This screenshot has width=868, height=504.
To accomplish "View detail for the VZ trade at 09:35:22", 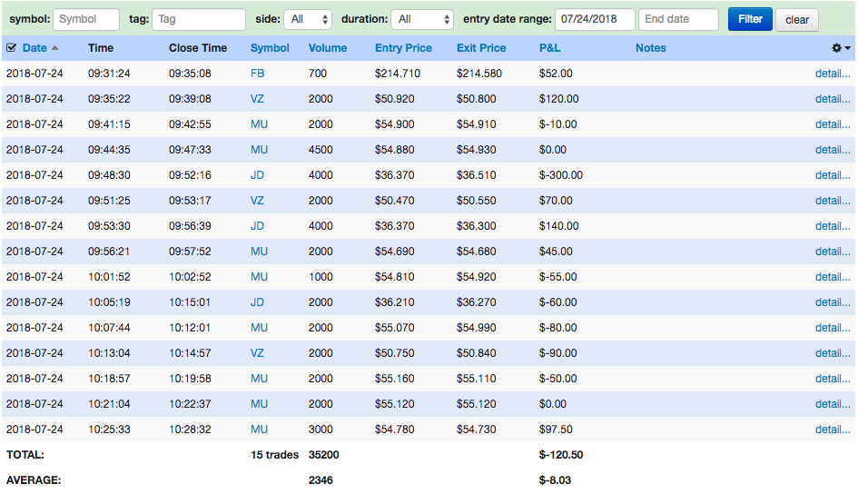I will click(833, 99).
